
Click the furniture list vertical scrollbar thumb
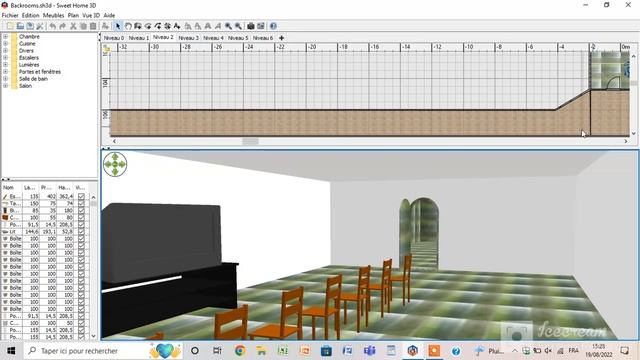pyautogui.click(x=93, y=203)
